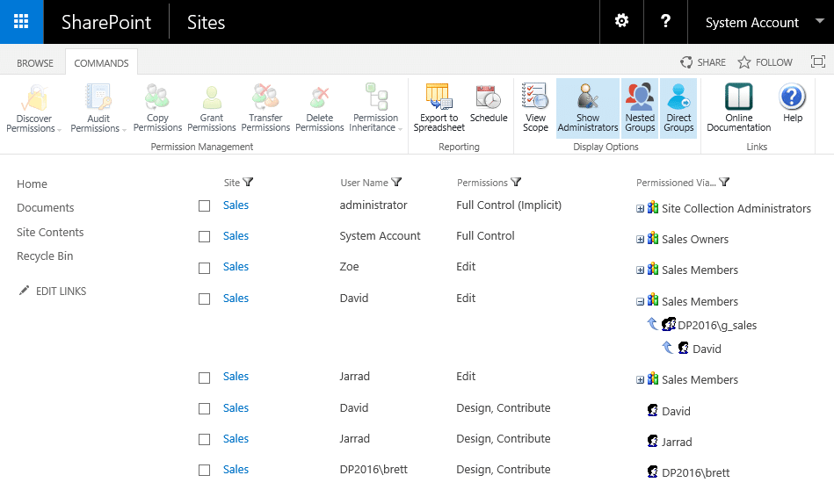Switch to the BROWSE ribbon tab
This screenshot has height=504, width=834.
(35, 63)
